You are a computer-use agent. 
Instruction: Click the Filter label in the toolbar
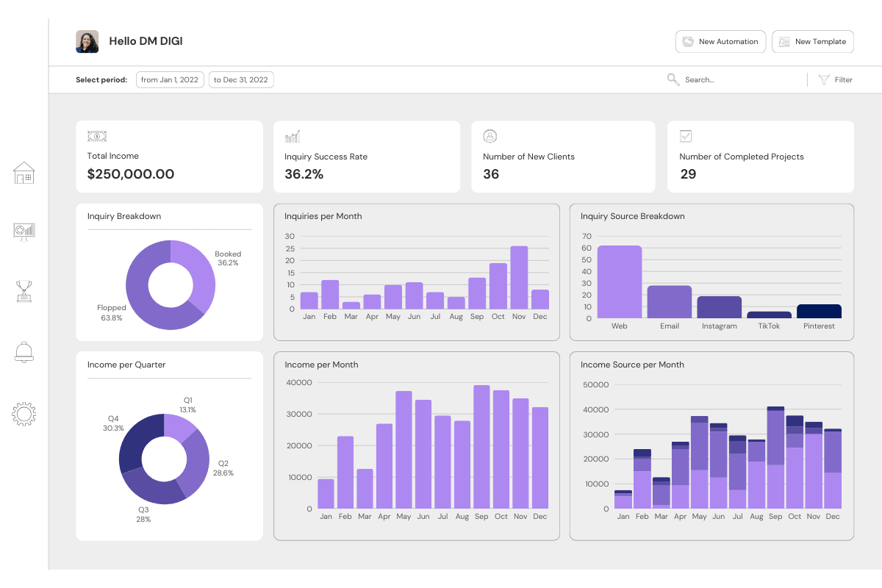pyautogui.click(x=844, y=79)
